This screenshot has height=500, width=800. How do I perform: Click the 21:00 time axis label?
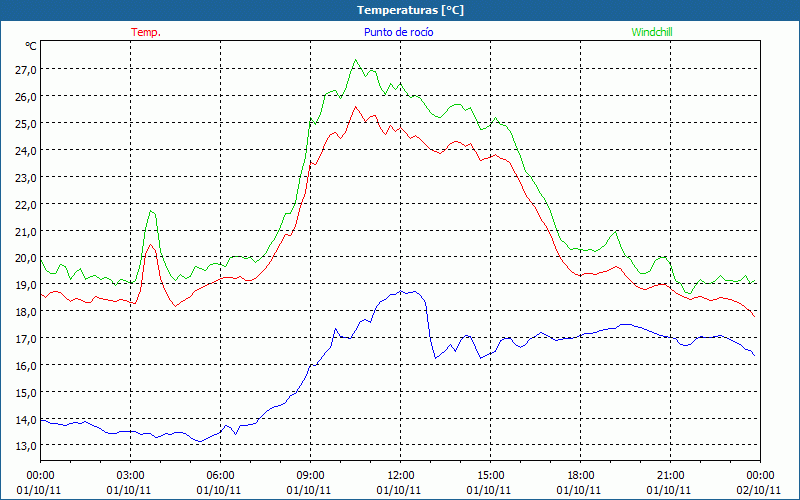point(670,476)
